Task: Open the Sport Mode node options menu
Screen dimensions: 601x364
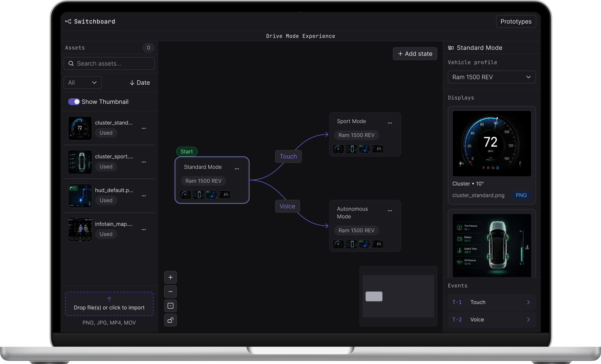Action: pyautogui.click(x=390, y=123)
